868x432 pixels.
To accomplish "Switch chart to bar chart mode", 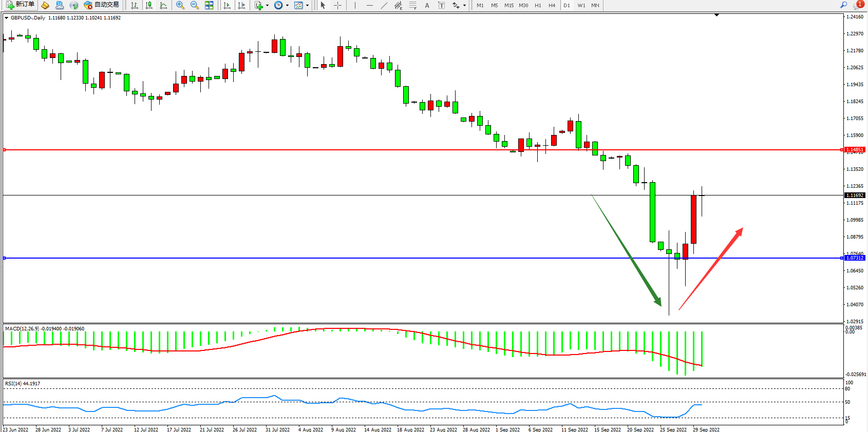I will click(x=135, y=5).
